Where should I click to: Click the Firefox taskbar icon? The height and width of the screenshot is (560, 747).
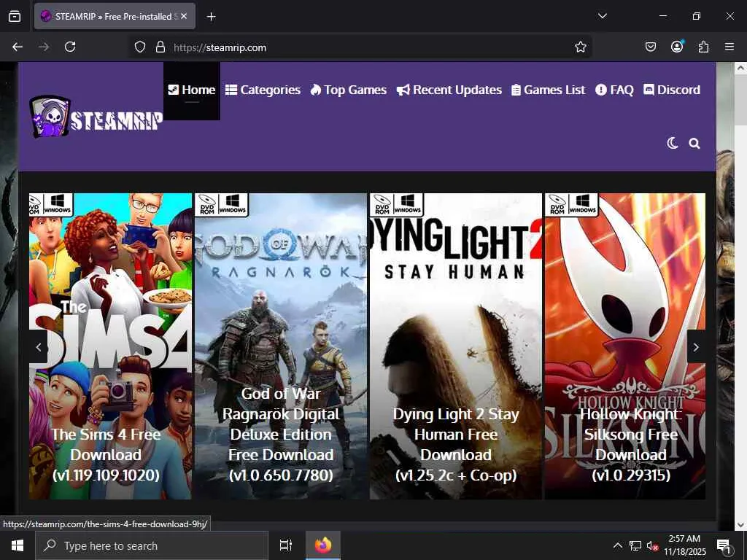(323, 545)
